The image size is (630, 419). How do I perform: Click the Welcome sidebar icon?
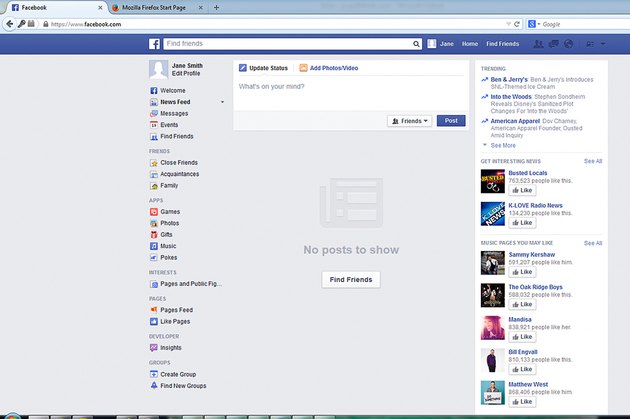click(x=153, y=91)
